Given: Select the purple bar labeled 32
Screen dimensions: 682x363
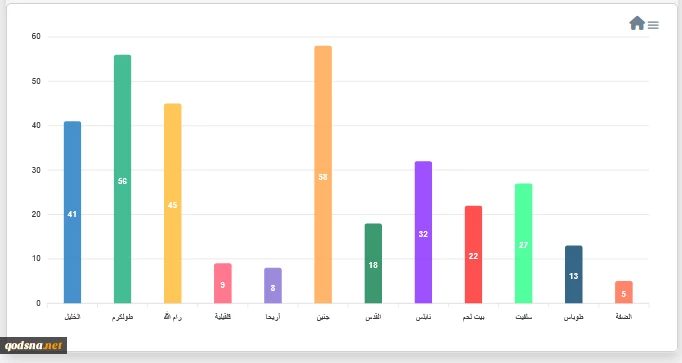Looking at the screenshot, I should [x=423, y=232].
